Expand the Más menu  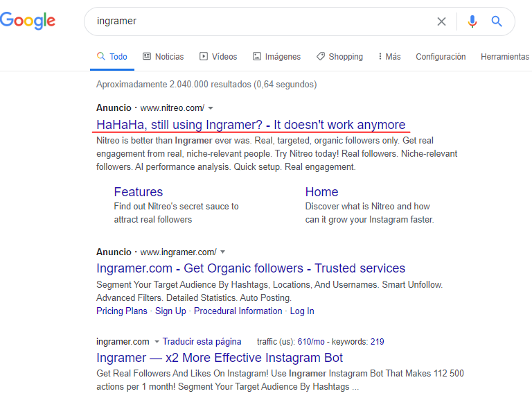tap(389, 57)
